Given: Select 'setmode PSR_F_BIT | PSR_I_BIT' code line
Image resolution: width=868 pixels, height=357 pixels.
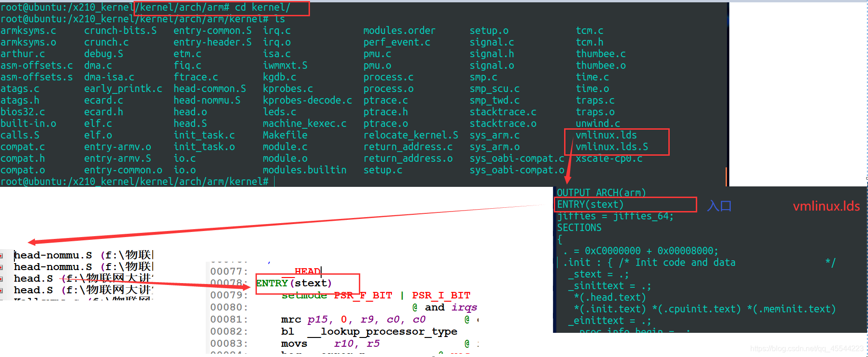Looking at the screenshot, I should 376,295.
